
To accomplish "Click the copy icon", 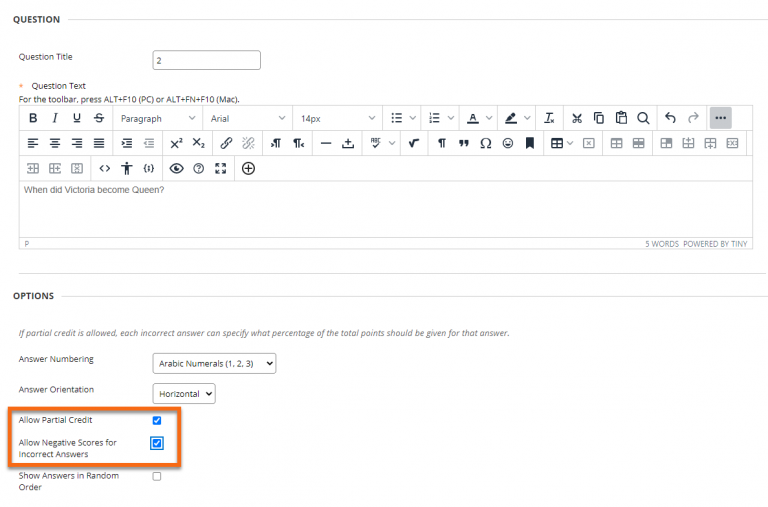I will (x=599, y=118).
